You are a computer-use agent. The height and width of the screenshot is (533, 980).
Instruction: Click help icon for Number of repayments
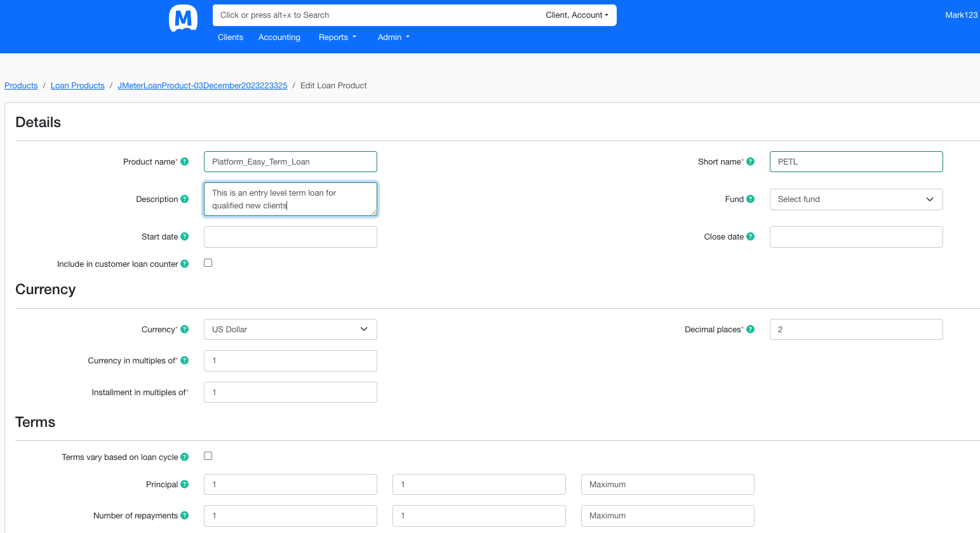(185, 515)
